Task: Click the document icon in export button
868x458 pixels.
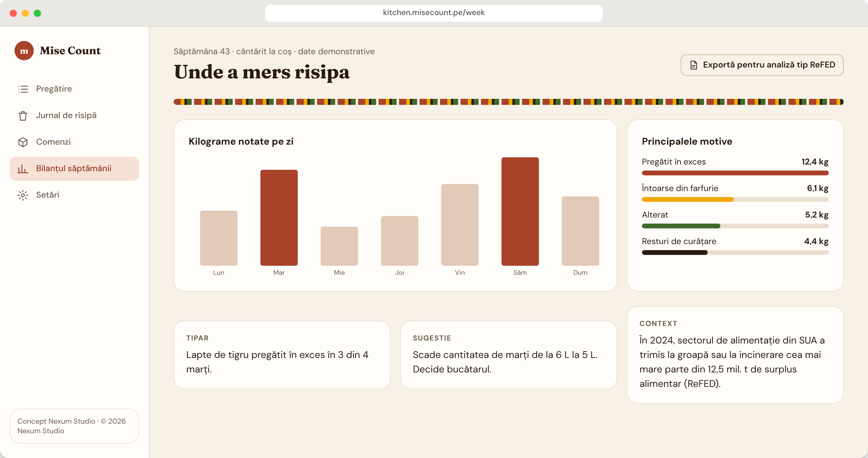Action: click(x=694, y=65)
